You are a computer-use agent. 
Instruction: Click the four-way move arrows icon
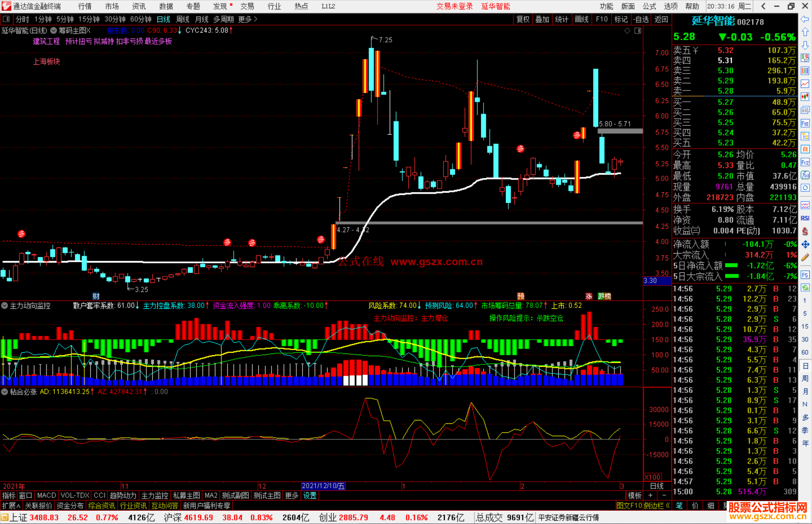[805, 245]
